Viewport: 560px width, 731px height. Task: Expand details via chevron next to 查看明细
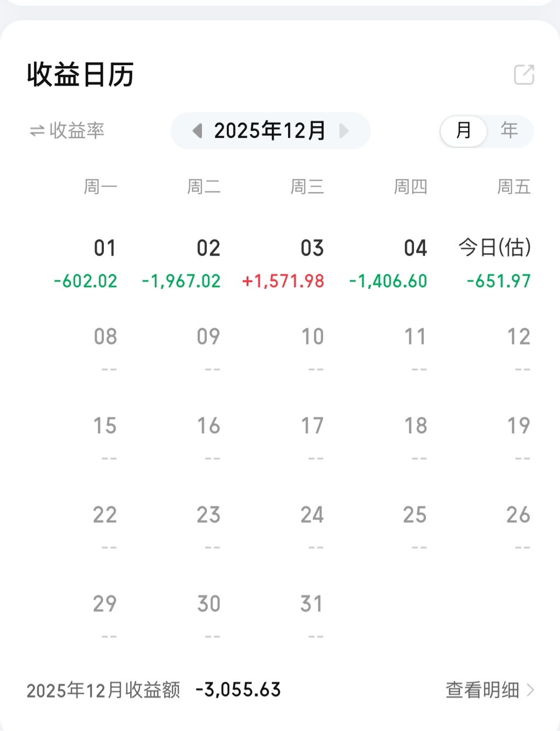[x=530, y=690]
